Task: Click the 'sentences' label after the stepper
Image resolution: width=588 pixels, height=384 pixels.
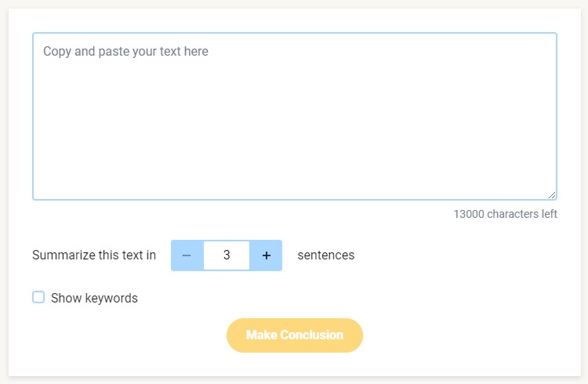Action: click(326, 255)
